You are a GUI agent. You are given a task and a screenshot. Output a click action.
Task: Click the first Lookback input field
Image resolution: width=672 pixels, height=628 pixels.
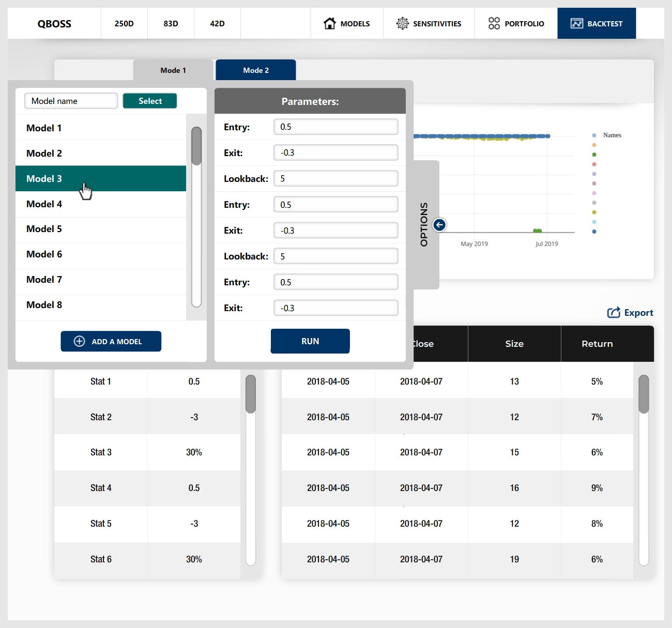[x=335, y=178]
